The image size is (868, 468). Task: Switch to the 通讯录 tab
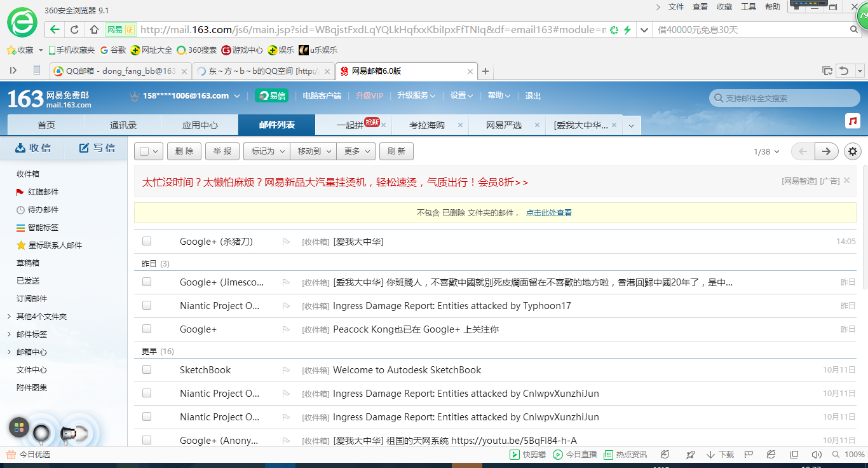coord(123,125)
